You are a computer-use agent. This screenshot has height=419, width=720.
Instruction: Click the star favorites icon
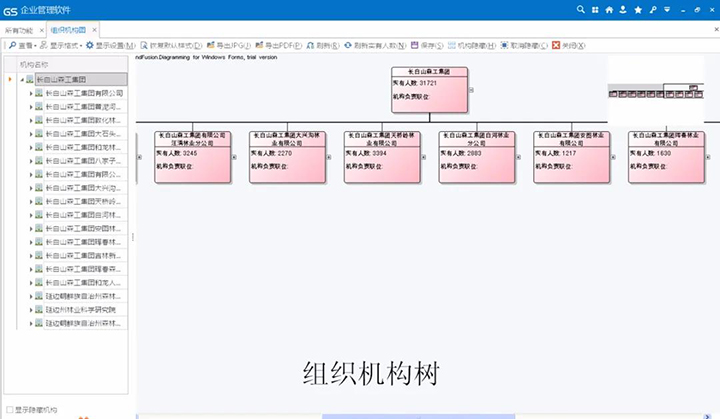(x=638, y=9)
